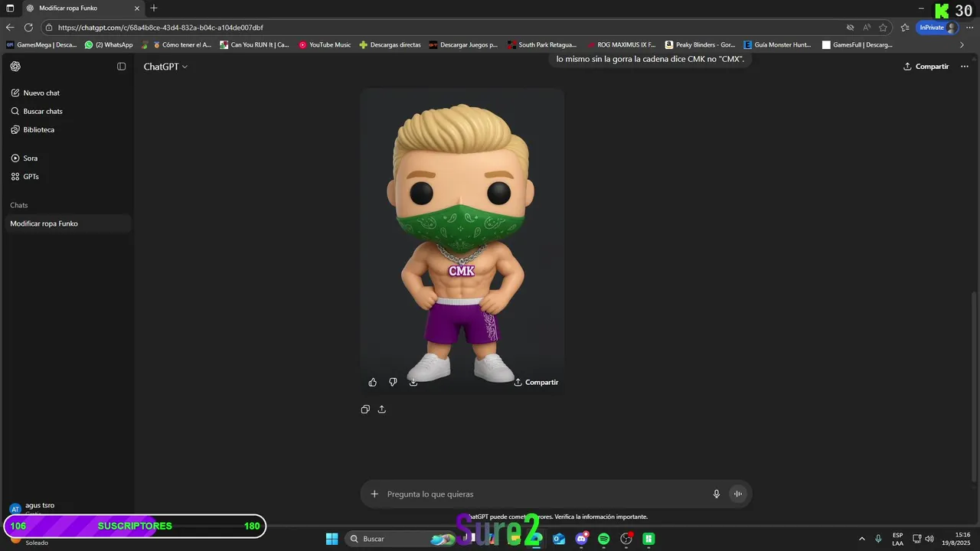Go back to the previous page

(x=10, y=27)
